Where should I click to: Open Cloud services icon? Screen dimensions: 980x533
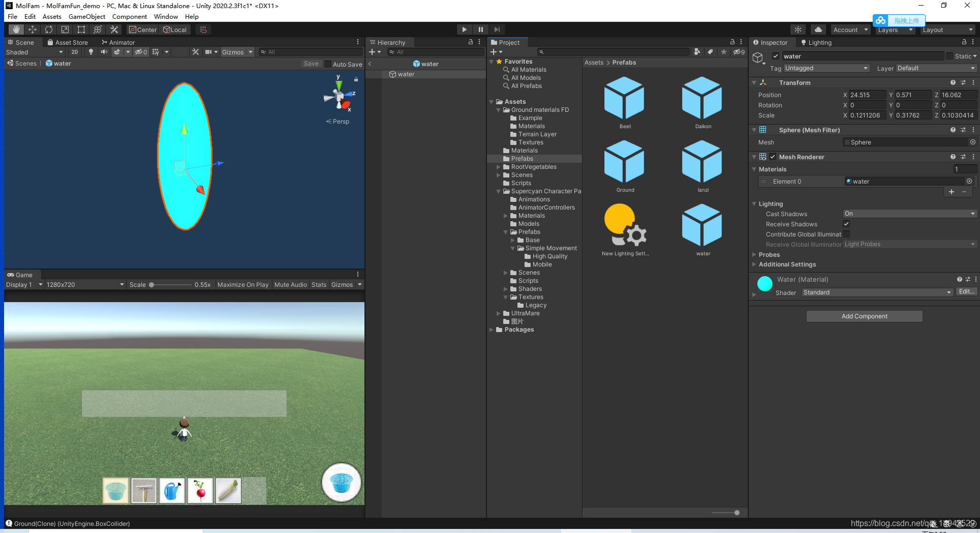[x=818, y=29]
